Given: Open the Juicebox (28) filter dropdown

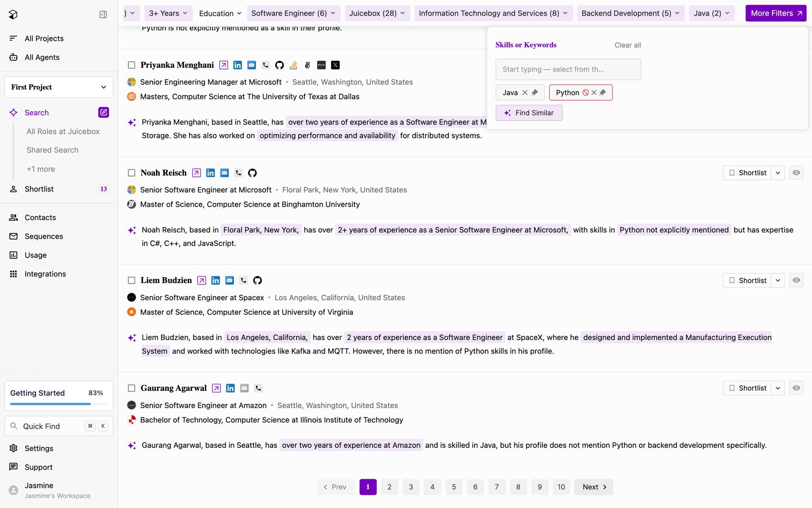Looking at the screenshot, I should (x=377, y=14).
